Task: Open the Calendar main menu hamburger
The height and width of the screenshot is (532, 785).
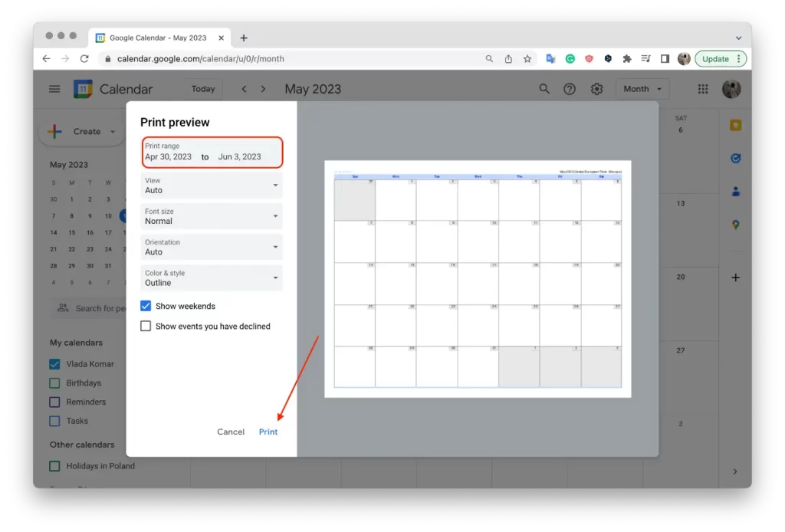Action: pos(54,89)
